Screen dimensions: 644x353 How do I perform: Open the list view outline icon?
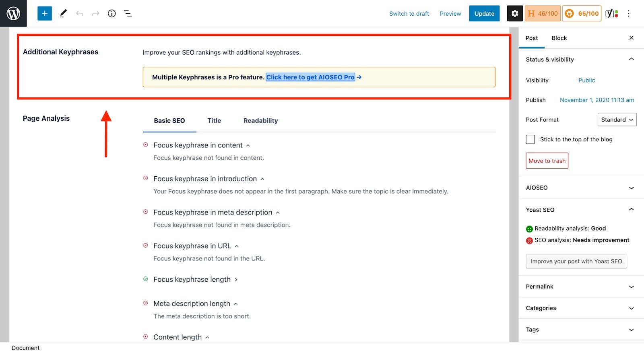click(x=128, y=13)
